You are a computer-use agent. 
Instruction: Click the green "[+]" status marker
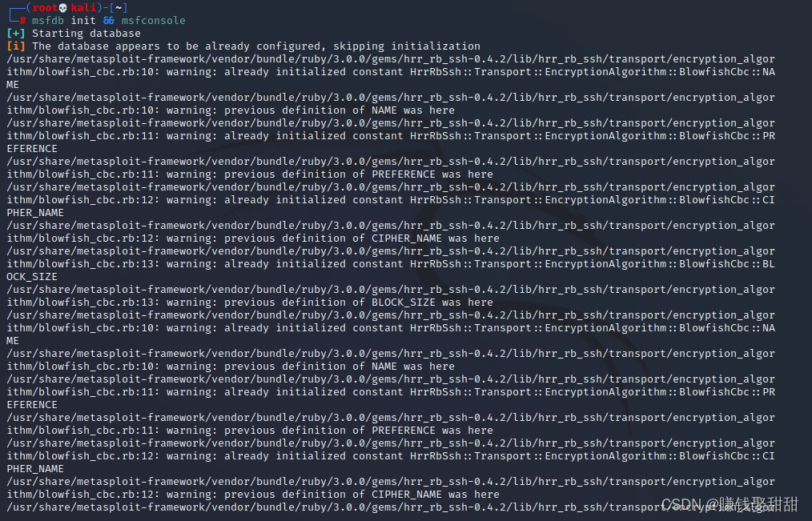pos(15,34)
